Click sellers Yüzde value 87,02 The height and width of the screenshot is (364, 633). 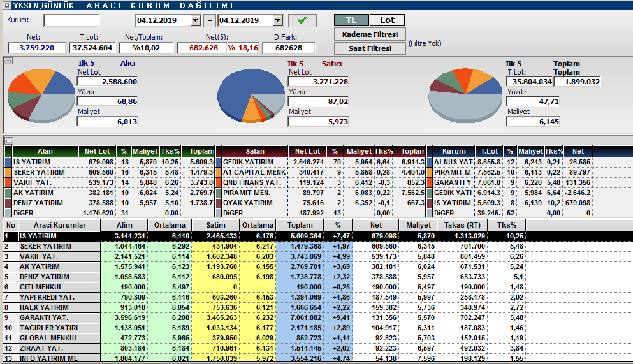[318, 101]
